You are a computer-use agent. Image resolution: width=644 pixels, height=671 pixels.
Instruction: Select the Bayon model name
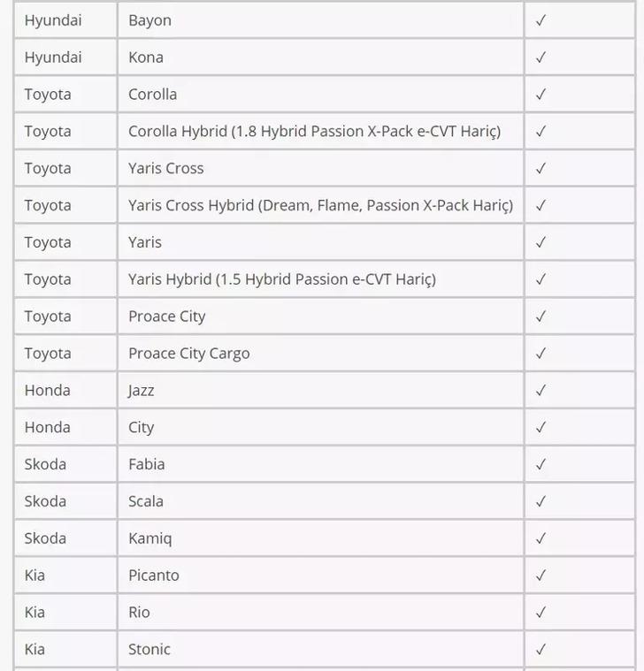(x=150, y=20)
